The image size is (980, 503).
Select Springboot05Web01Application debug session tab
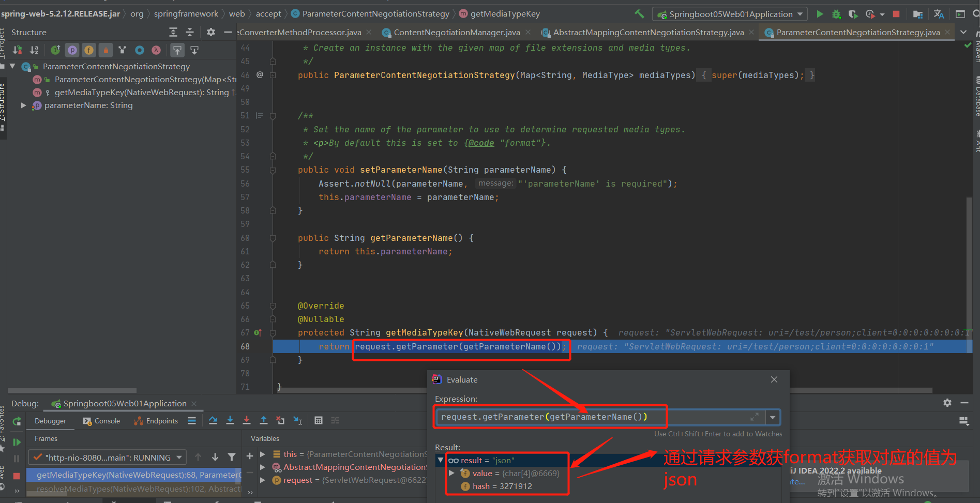124,403
